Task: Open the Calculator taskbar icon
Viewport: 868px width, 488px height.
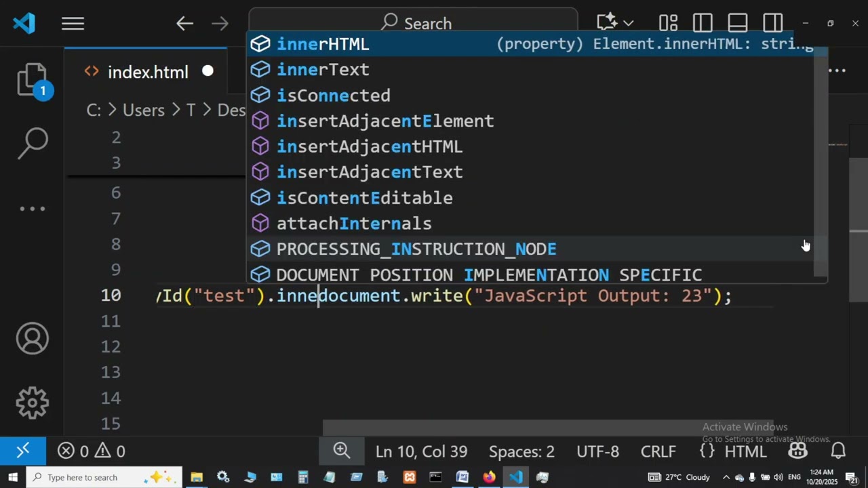Action: pos(303,477)
